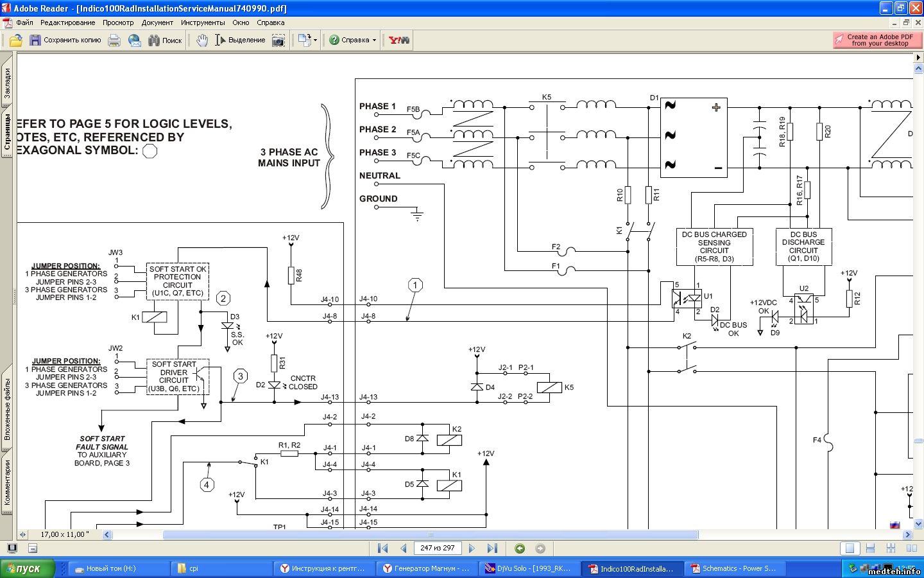Open the Документ menu

[x=157, y=22]
